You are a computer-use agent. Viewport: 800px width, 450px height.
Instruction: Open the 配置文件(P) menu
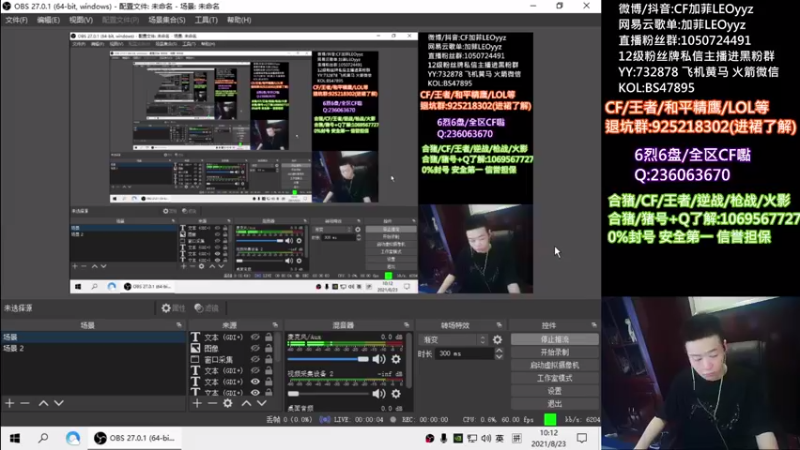pyautogui.click(x=120, y=20)
